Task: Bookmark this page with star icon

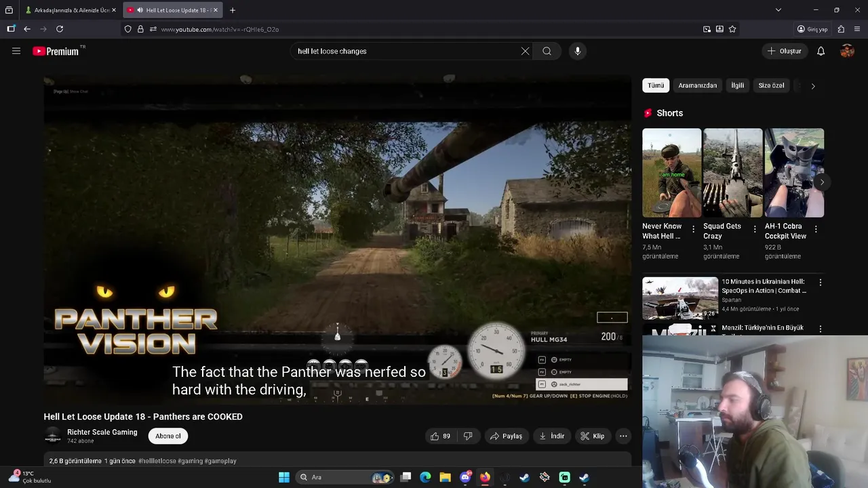Action: pos(732,29)
